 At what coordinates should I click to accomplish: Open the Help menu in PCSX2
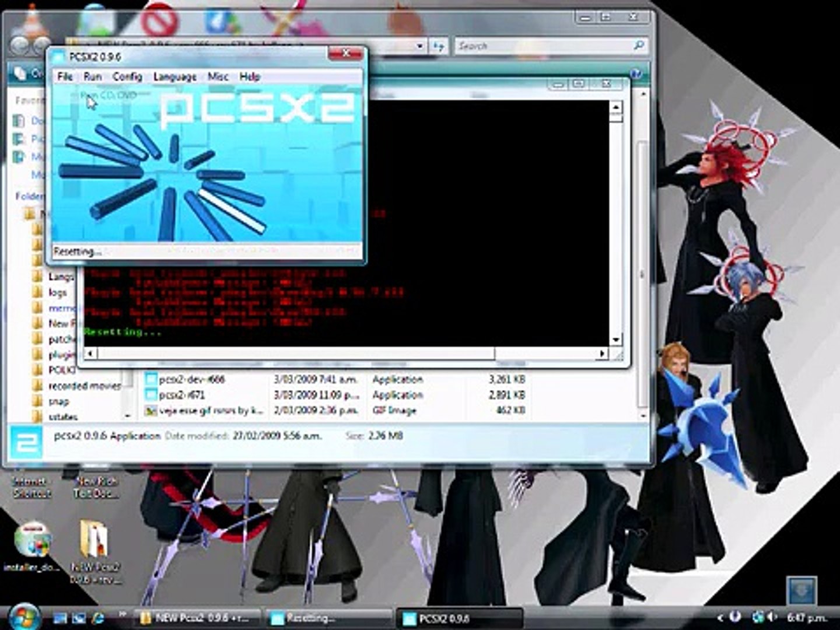(250, 76)
